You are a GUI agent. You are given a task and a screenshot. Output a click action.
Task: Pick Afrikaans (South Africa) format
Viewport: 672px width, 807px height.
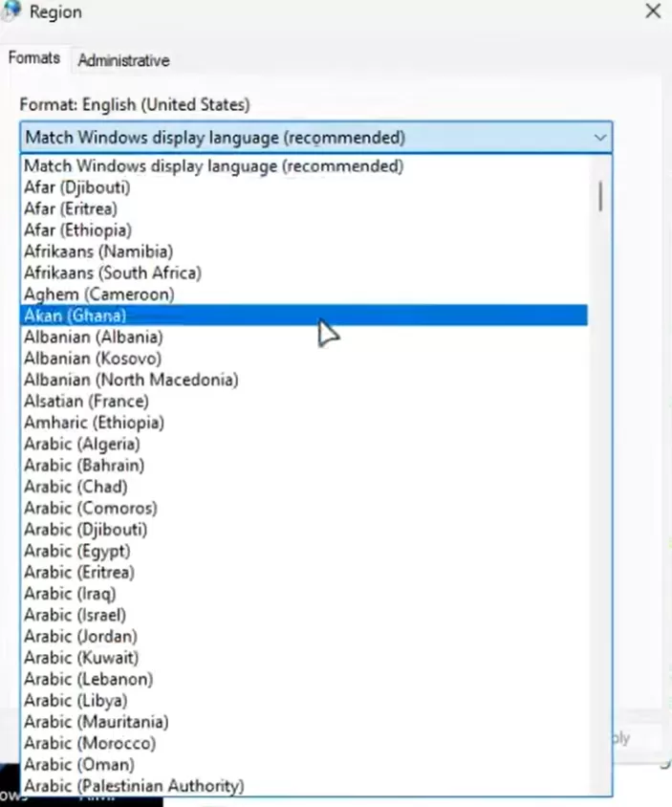point(305,273)
